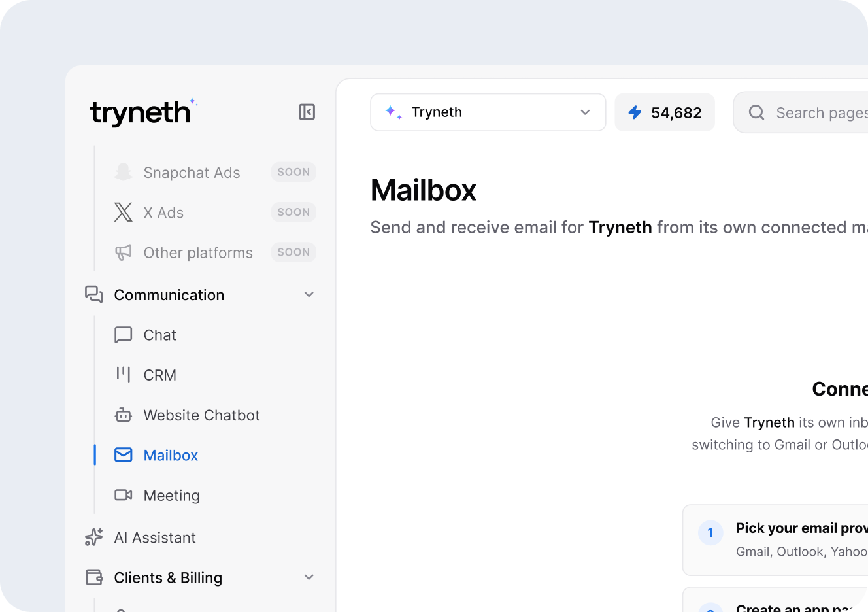Image resolution: width=868 pixels, height=612 pixels.
Task: Click the Communication section label
Action: (x=169, y=295)
